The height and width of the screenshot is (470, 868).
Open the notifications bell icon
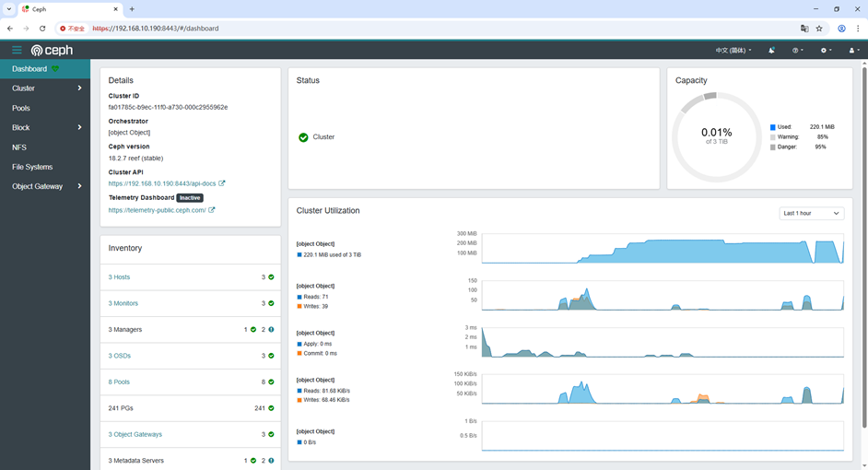(x=771, y=50)
